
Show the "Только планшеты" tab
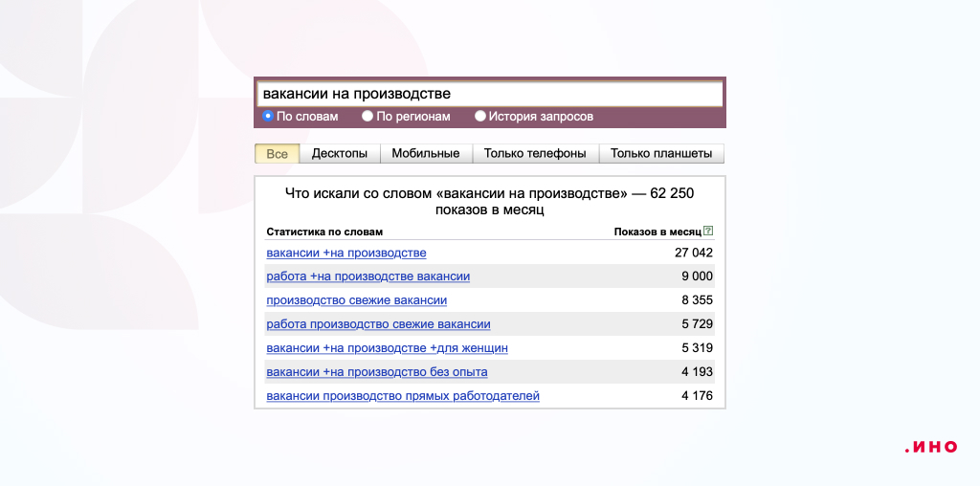point(661,154)
